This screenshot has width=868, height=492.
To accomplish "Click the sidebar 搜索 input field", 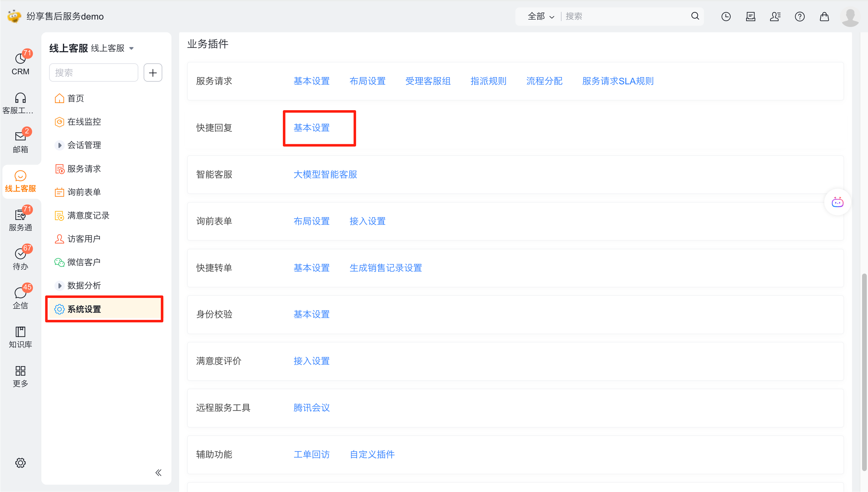I will (94, 73).
